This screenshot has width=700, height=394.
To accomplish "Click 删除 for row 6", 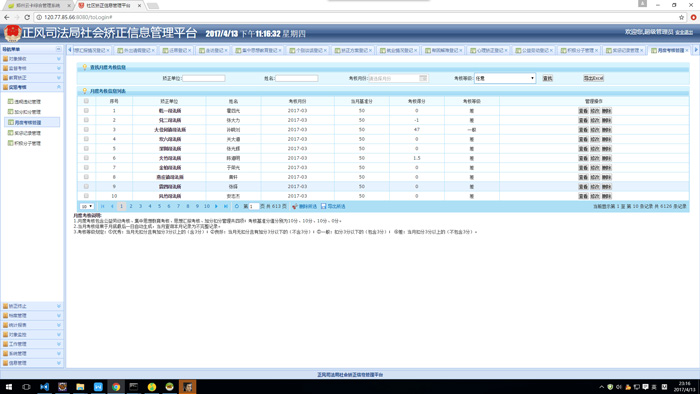I will (x=606, y=158).
